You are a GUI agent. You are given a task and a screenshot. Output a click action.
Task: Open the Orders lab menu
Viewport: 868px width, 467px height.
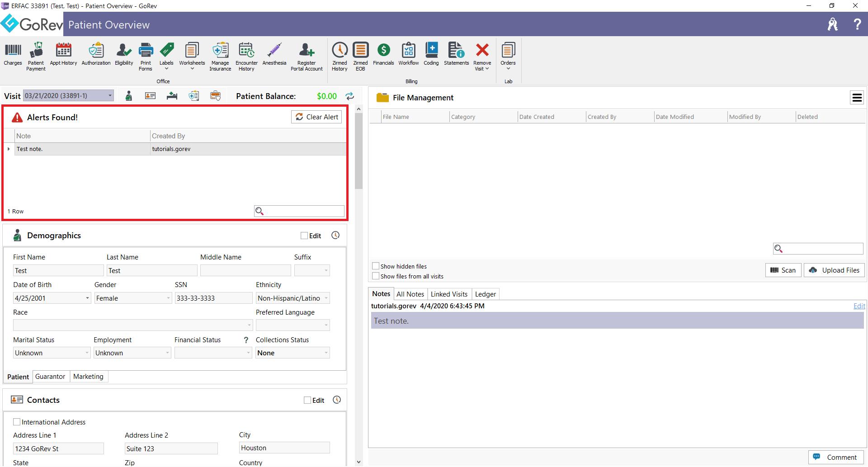(x=508, y=56)
